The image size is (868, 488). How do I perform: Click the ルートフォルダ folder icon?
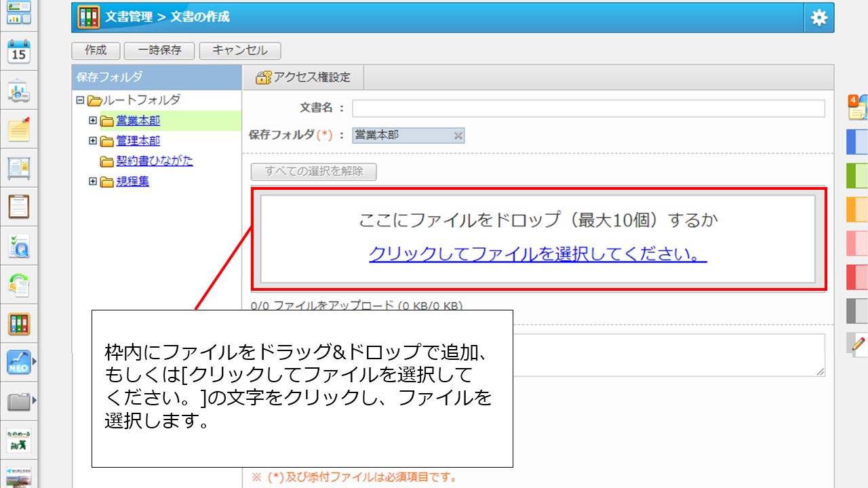94,101
